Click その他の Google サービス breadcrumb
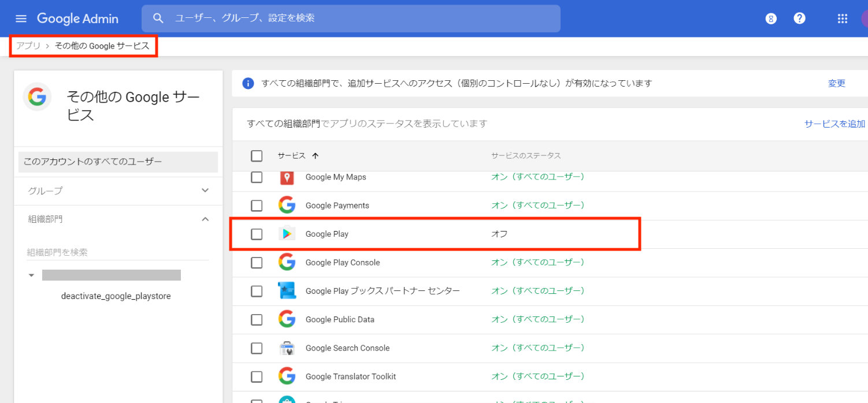The height and width of the screenshot is (403, 868). tap(102, 46)
